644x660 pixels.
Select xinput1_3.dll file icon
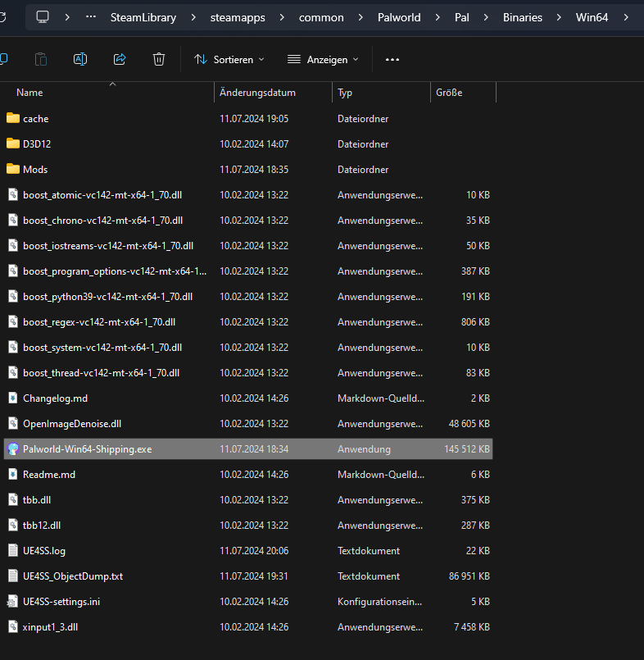pos(13,626)
